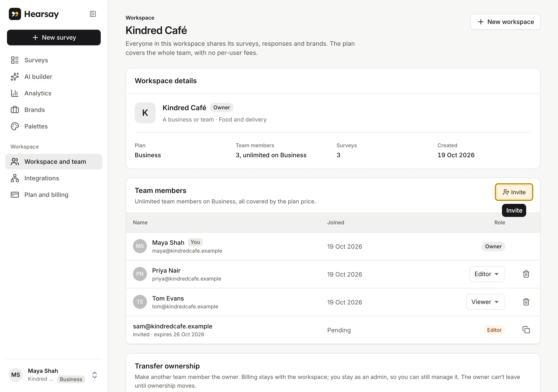
Task: Click the Transfer ownership heading
Action: pos(167,366)
